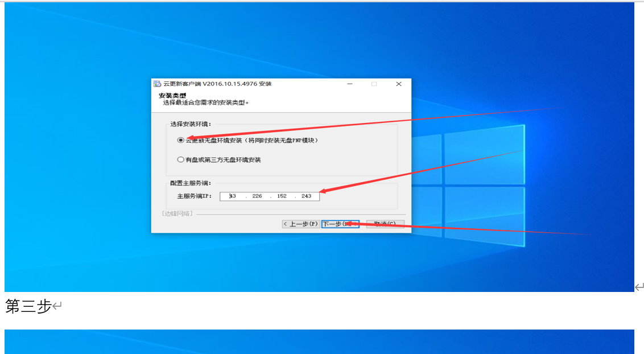The image size is (644, 354).
Task: Click the 配置主服务端 group label
Action: coord(191,183)
